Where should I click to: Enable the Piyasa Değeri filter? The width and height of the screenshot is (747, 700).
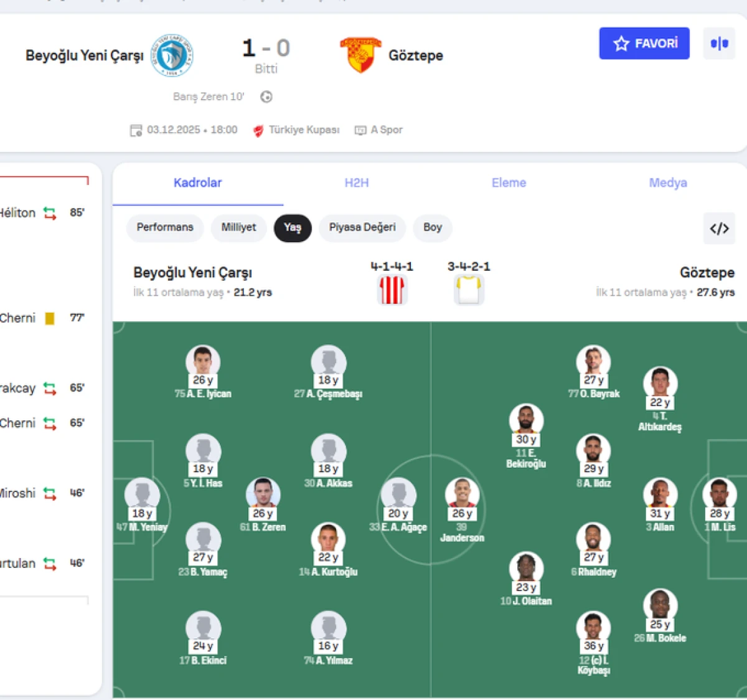click(x=362, y=228)
